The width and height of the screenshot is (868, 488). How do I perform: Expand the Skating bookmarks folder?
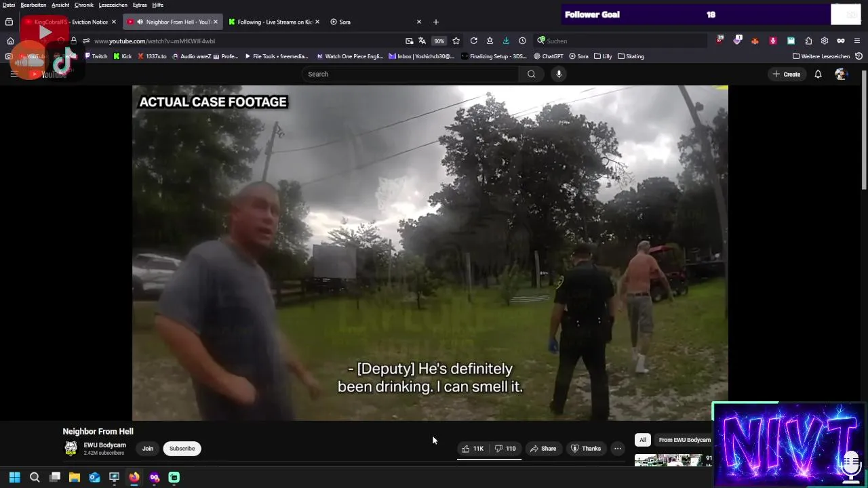pos(631,56)
